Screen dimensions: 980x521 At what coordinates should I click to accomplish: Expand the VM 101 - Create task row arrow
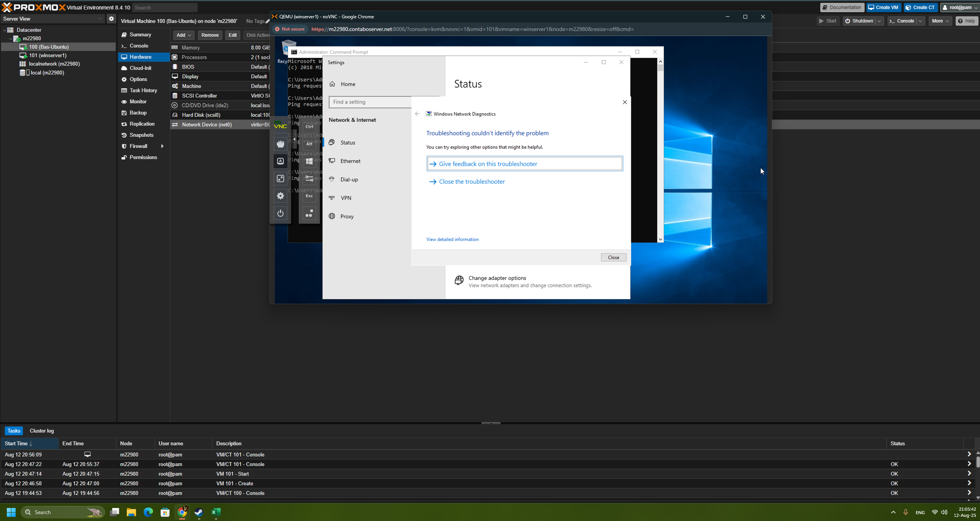pyautogui.click(x=969, y=483)
